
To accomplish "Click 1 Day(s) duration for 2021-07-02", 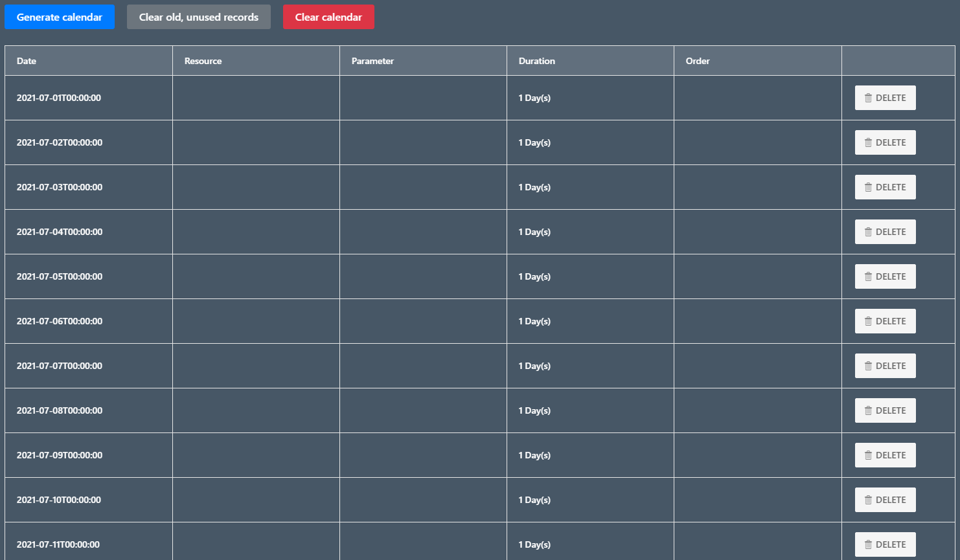I will (x=534, y=142).
